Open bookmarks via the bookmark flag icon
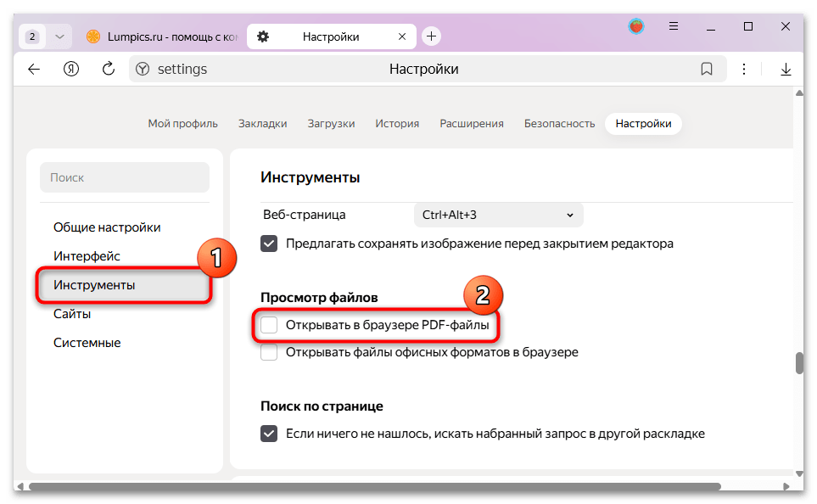The image size is (817, 504). [x=707, y=69]
